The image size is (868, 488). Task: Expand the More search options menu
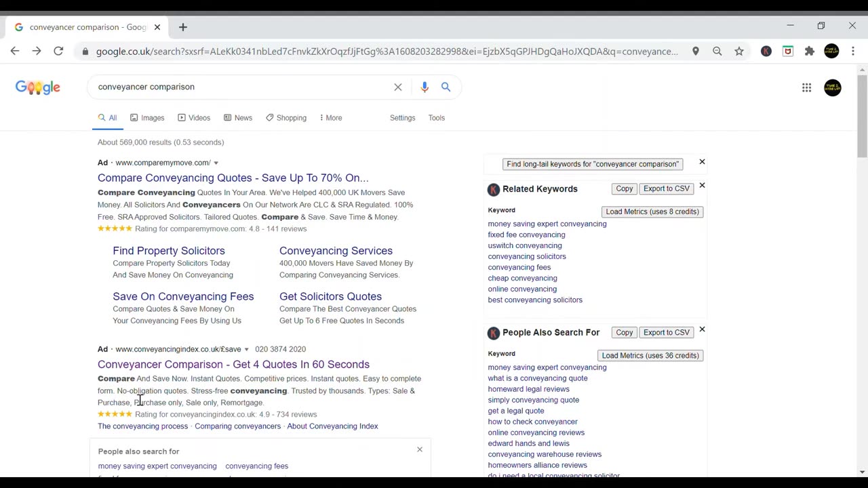(x=331, y=118)
